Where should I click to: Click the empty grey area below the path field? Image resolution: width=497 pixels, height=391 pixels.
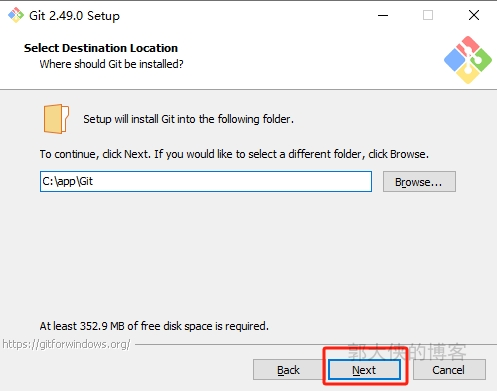248,253
